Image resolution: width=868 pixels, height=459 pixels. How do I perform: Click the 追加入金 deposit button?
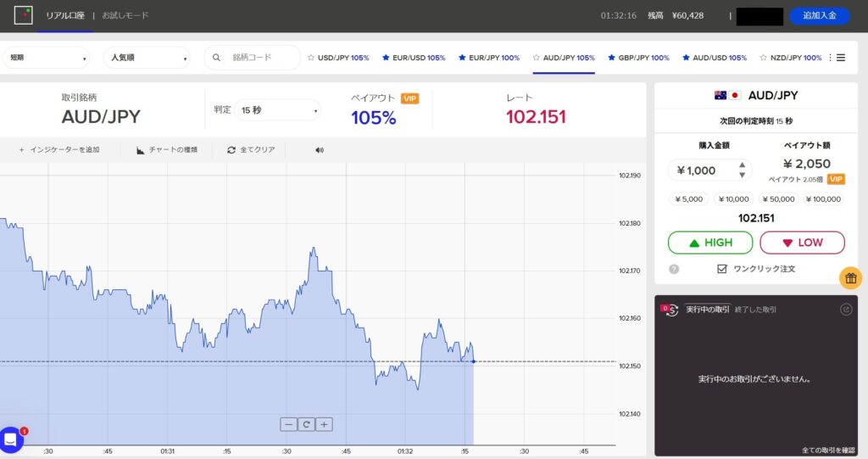click(819, 15)
